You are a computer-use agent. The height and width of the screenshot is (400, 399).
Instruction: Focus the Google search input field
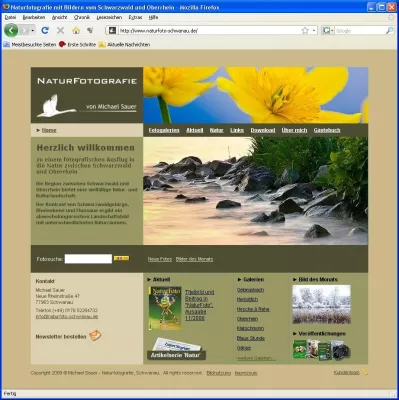360,31
